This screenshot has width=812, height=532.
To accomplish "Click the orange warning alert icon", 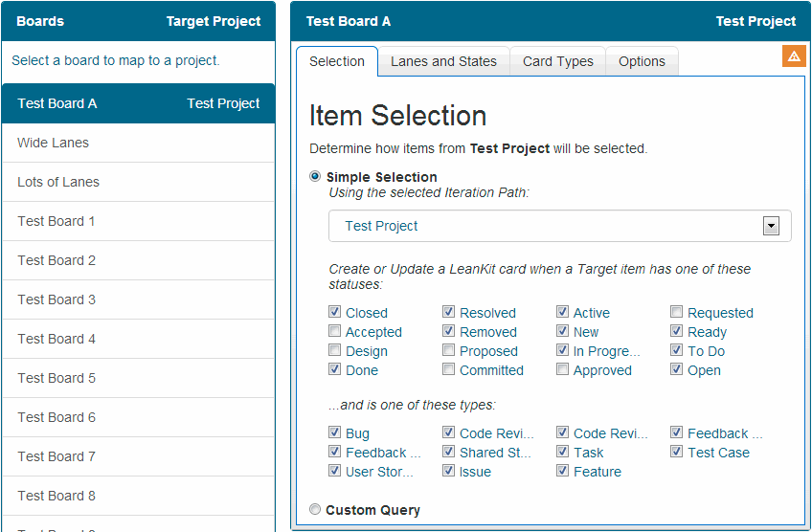I will point(794,56).
